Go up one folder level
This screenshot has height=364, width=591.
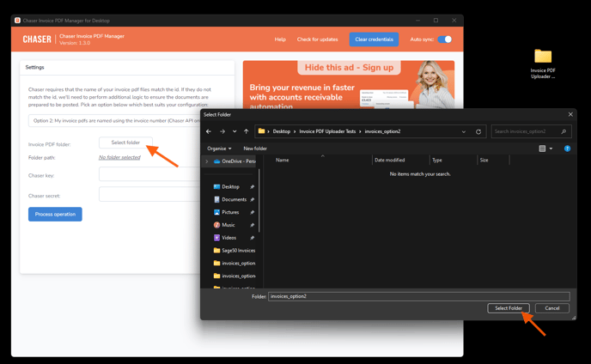[x=247, y=131]
